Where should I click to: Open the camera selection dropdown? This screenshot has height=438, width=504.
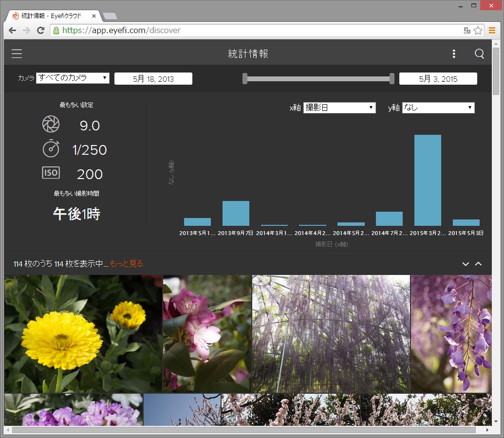[x=73, y=78]
